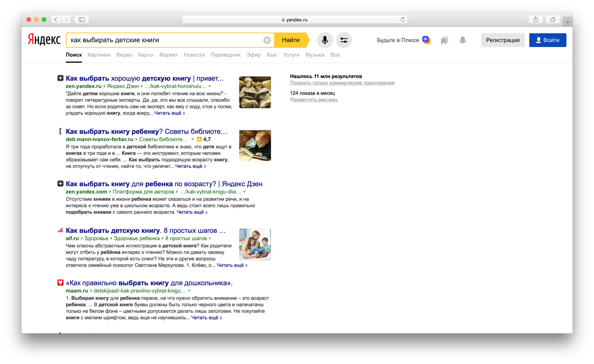
Task: Click 'Читать ещё' in maam.ru result
Action: pyautogui.click(x=206, y=318)
